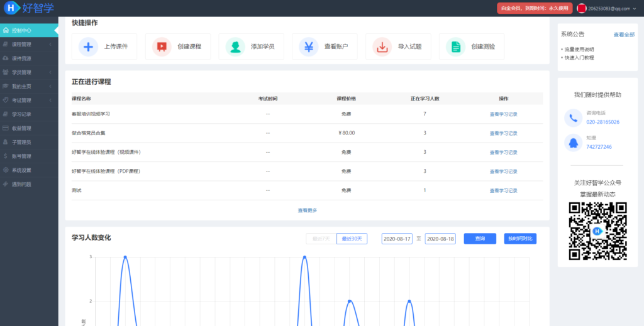
Task: Click the phone icon for 咨询电话
Action: click(x=574, y=118)
